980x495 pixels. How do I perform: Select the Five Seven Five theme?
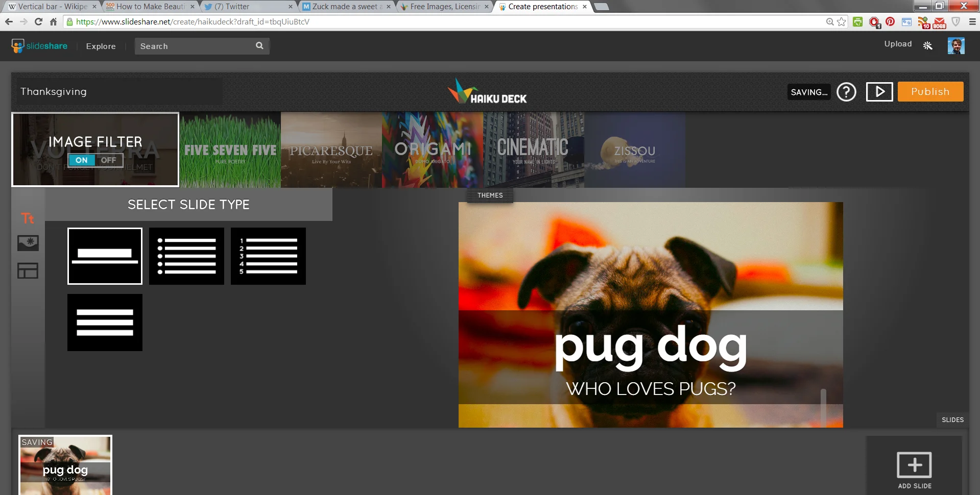pos(230,150)
